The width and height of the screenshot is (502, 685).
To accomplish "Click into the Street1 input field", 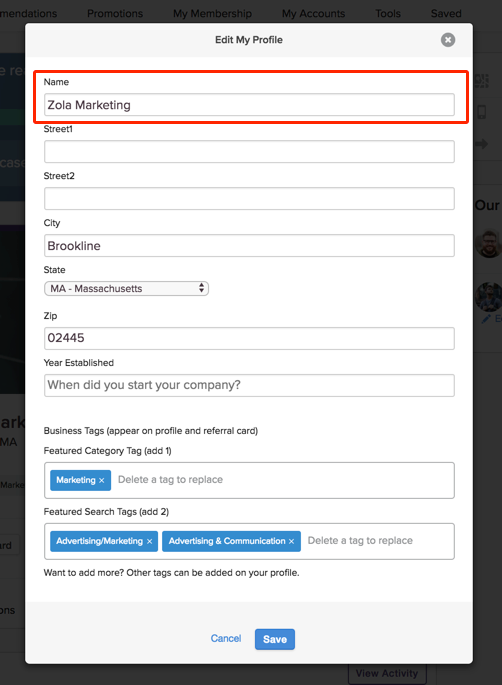I will tap(249, 152).
